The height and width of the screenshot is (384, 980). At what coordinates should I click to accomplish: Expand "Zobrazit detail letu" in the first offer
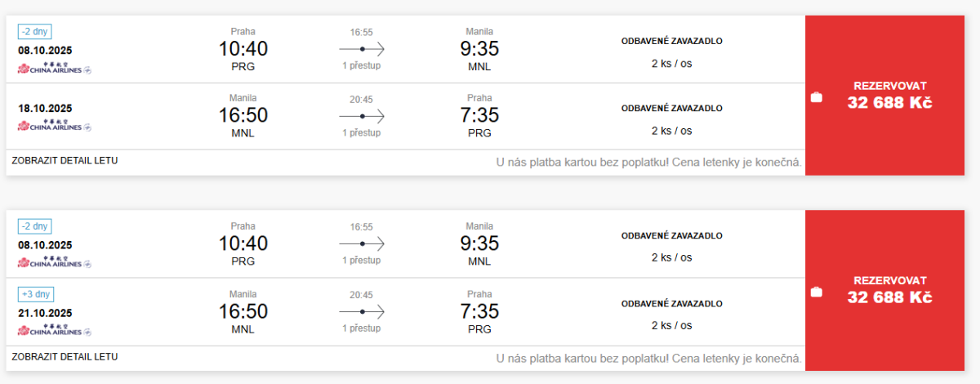point(65,161)
